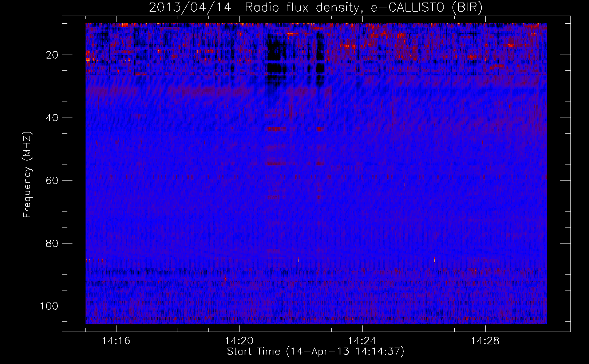589x364 pixels.
Task: Click the 60 frequency tick label
Action: [52, 181]
